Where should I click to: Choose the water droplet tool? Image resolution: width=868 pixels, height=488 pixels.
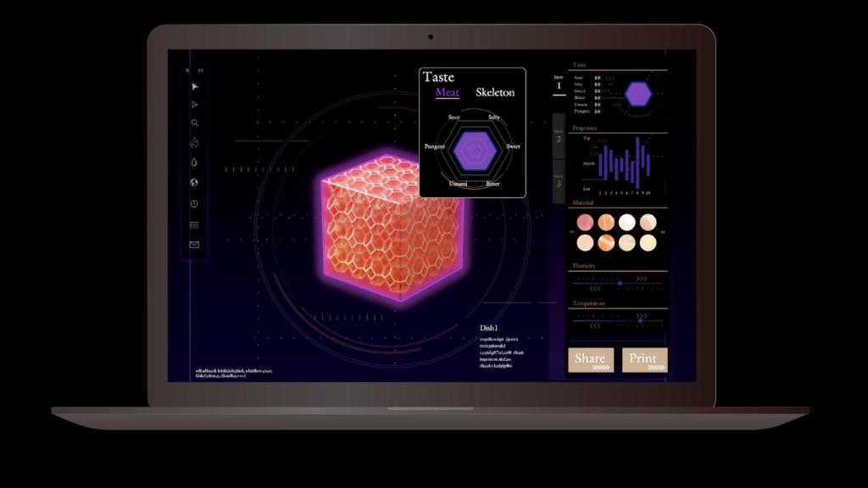coord(194,162)
